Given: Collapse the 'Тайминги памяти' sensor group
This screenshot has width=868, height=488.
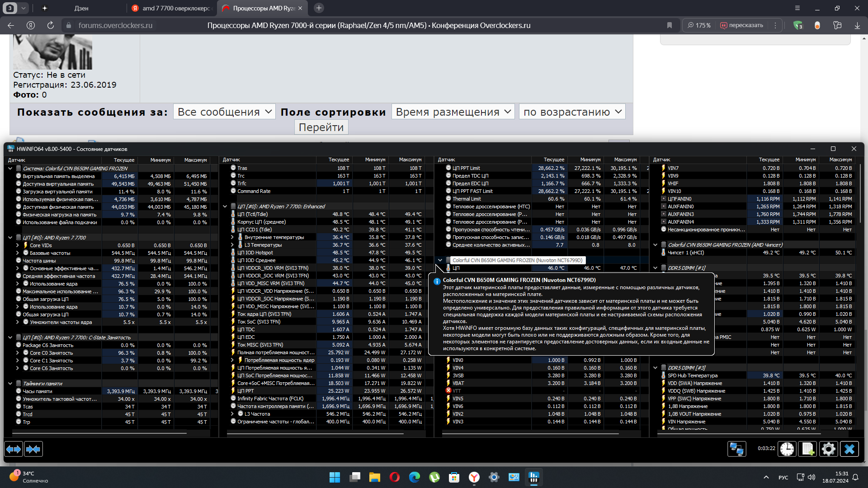Looking at the screenshot, I should (10, 383).
